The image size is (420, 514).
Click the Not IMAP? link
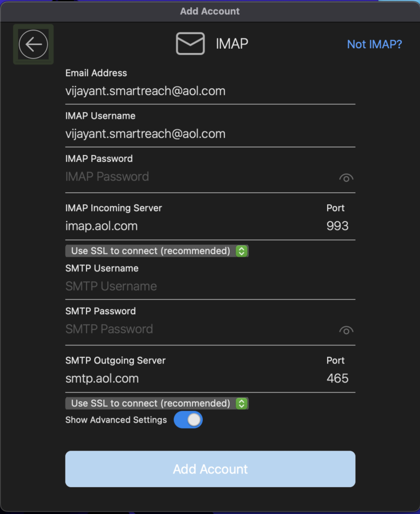pos(375,44)
